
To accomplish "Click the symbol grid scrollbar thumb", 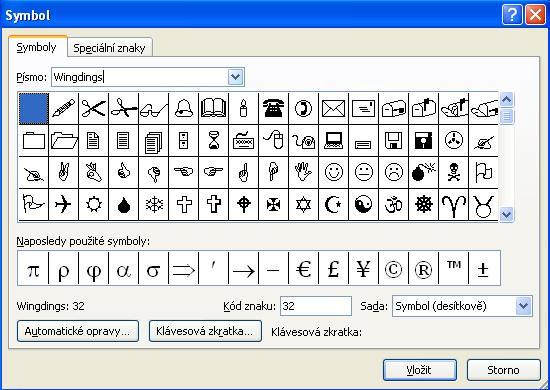I will point(507,116).
